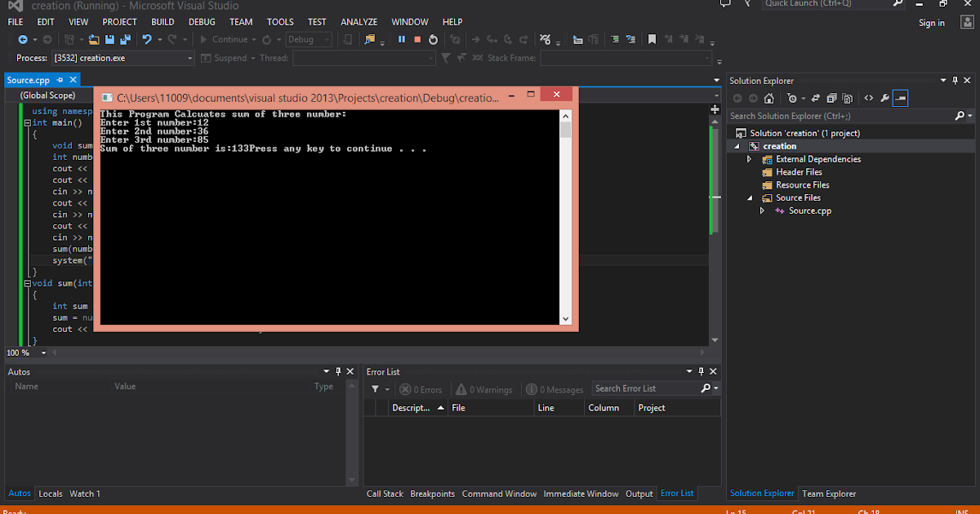The width and height of the screenshot is (980, 514).
Task: Click the Open File folder icon
Action: [94, 39]
